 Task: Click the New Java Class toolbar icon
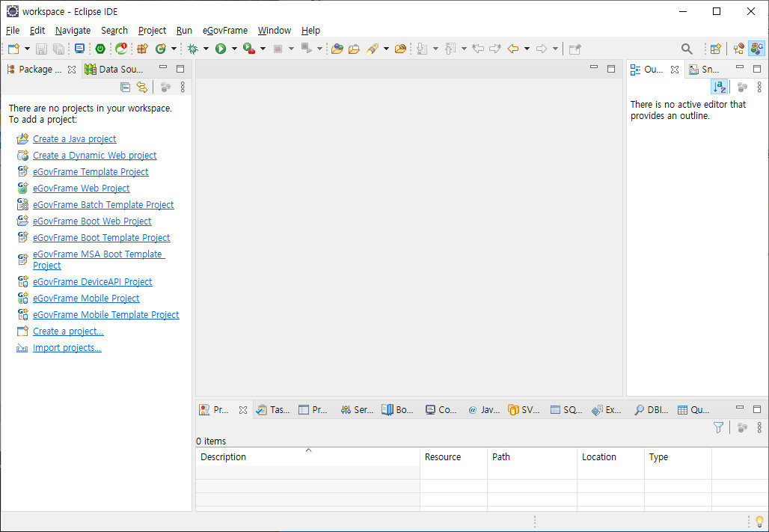[x=160, y=49]
